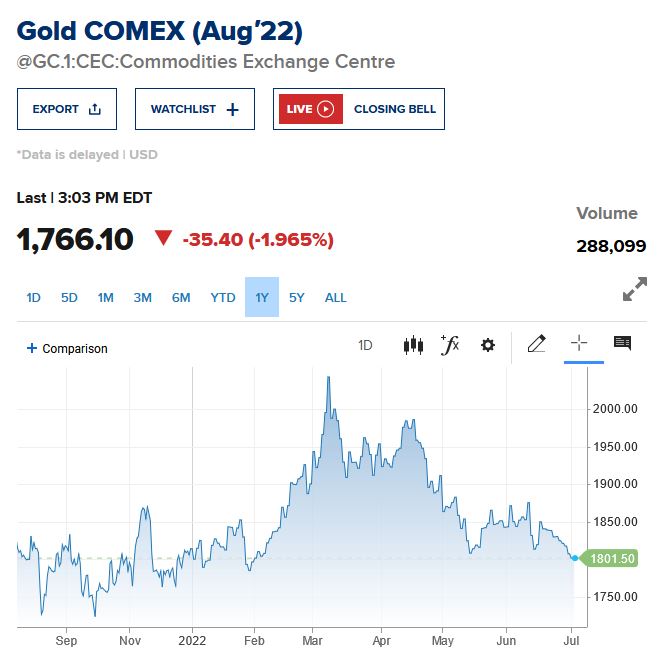Image resolution: width=661 pixels, height=656 pixels.
Task: Toggle the crosshair tool
Action: tap(578, 344)
